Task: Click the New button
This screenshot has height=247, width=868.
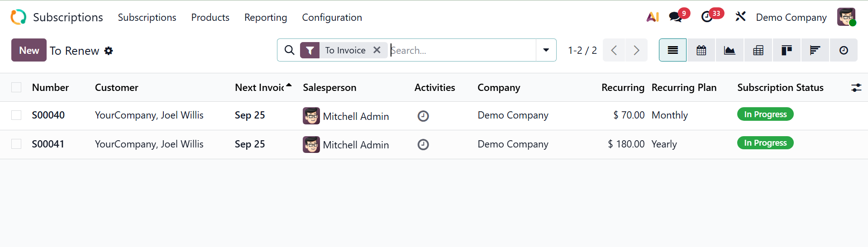Action: 29,50
